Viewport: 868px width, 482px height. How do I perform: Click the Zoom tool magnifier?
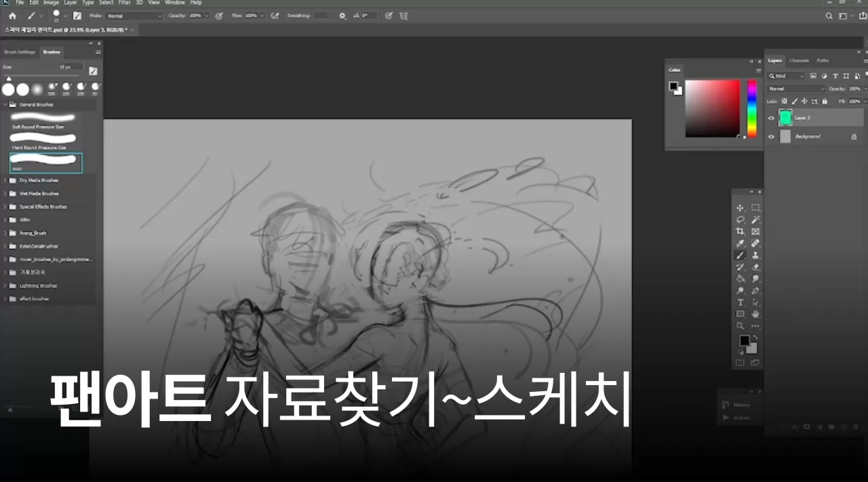pos(741,326)
